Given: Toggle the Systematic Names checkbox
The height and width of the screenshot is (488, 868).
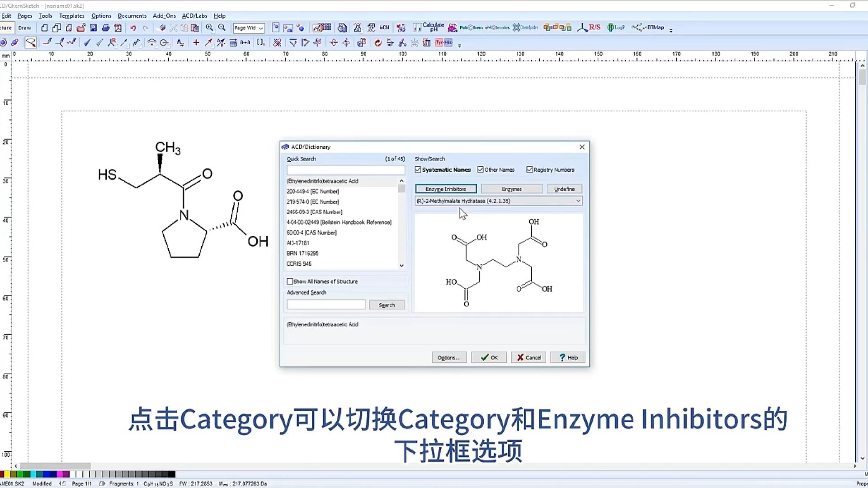Looking at the screenshot, I should point(418,170).
